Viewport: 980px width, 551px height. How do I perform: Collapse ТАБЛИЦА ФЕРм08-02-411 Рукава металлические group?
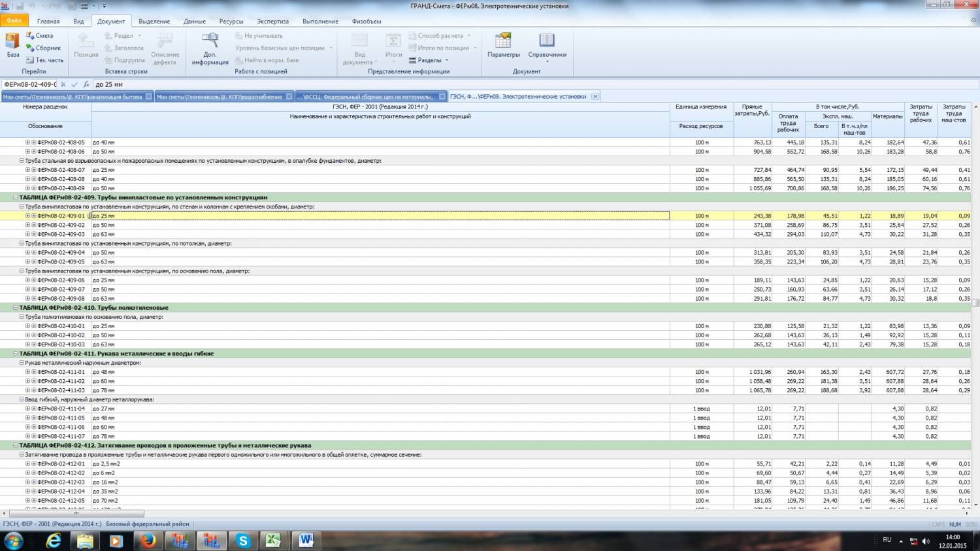16,354
